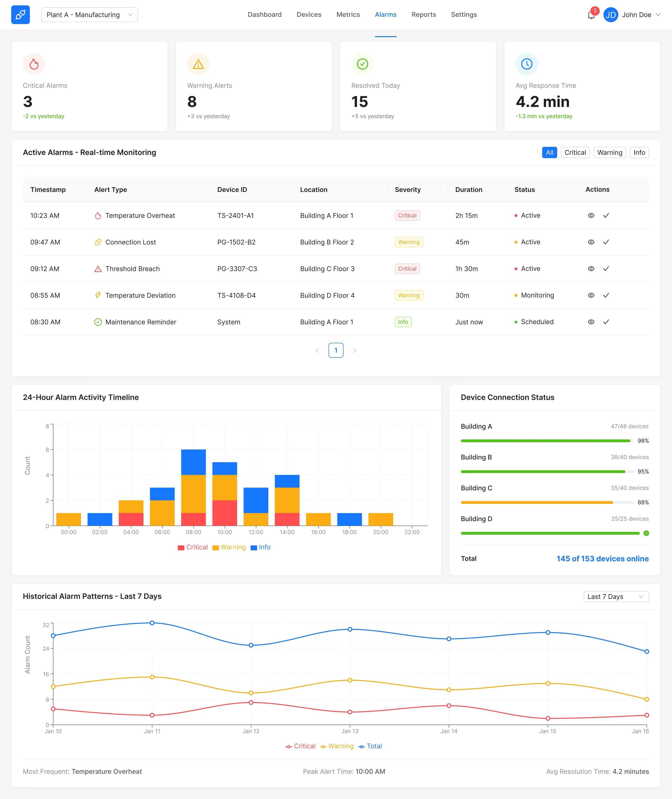672x799 pixels.
Task: View details eye icon for Threshold Breach
Action: [591, 269]
